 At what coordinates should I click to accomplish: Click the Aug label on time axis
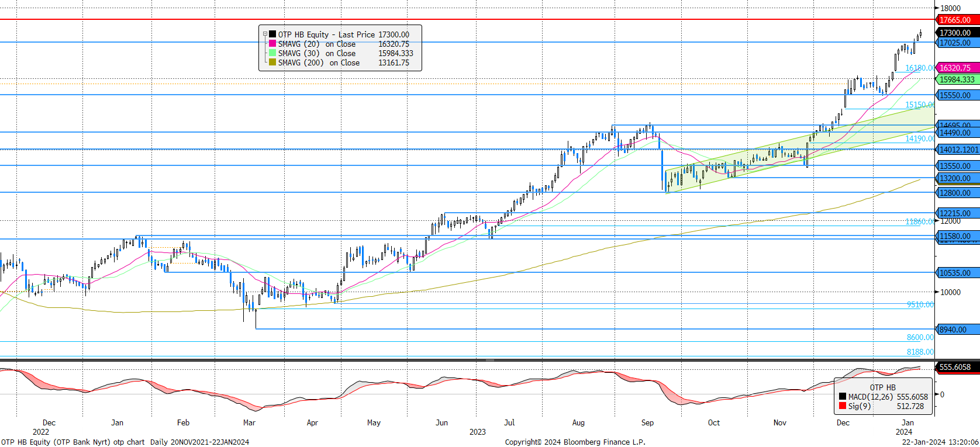[x=578, y=422]
